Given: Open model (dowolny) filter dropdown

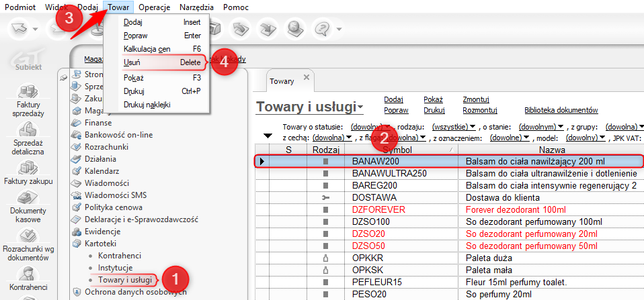Looking at the screenshot, I should pyautogui.click(x=586, y=138).
